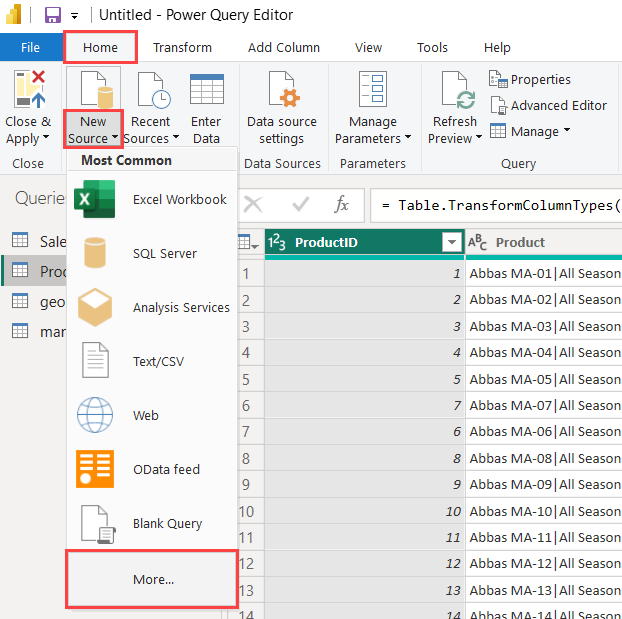Screen dimensions: 622x619
Task: Select the OData feed icon
Action: pos(95,469)
